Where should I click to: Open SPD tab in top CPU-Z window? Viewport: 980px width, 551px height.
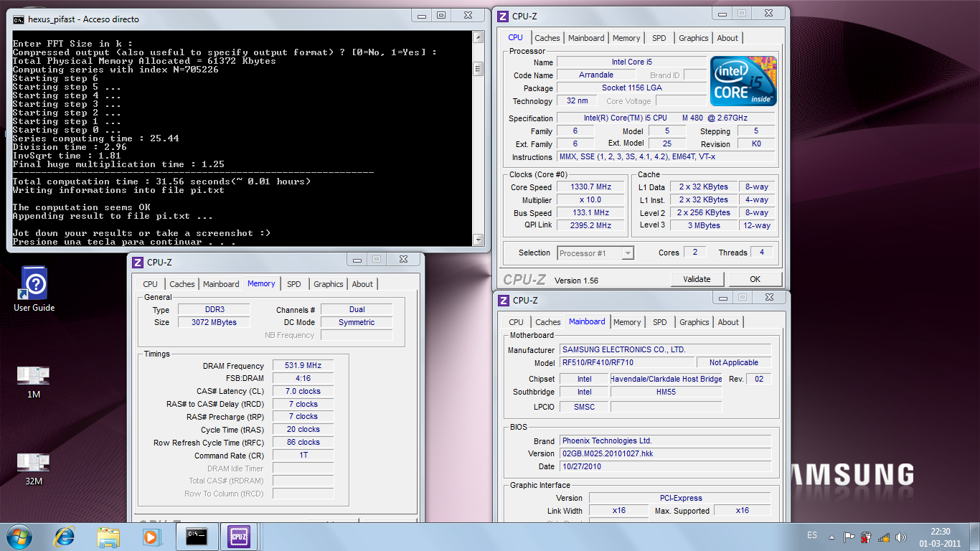coord(659,38)
